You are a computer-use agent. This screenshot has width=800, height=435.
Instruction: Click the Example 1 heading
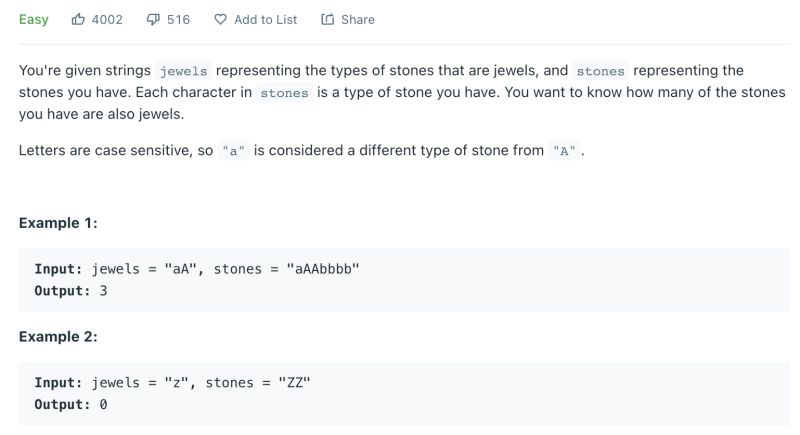(58, 223)
